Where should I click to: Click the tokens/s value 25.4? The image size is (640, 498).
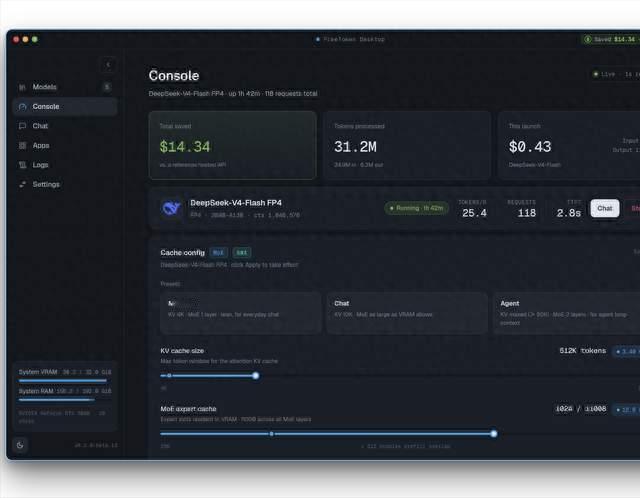[x=474, y=213]
